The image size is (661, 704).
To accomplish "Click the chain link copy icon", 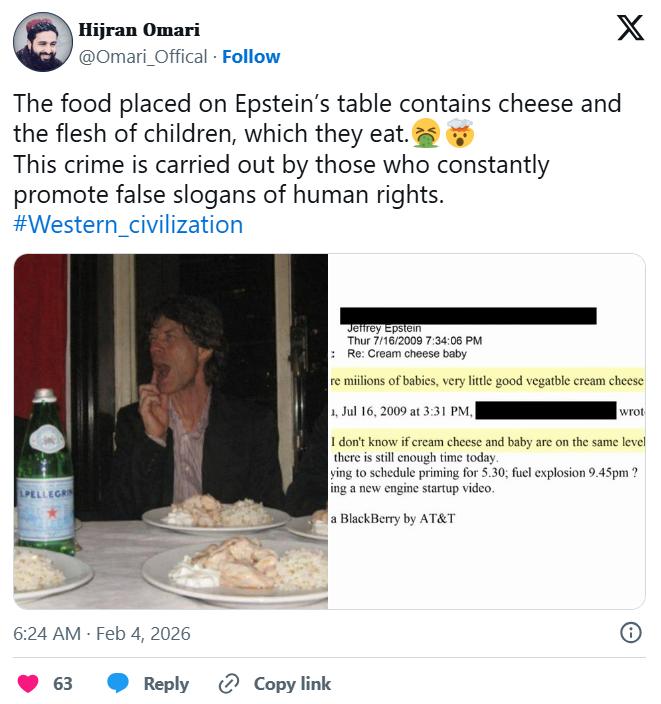I will (x=229, y=684).
